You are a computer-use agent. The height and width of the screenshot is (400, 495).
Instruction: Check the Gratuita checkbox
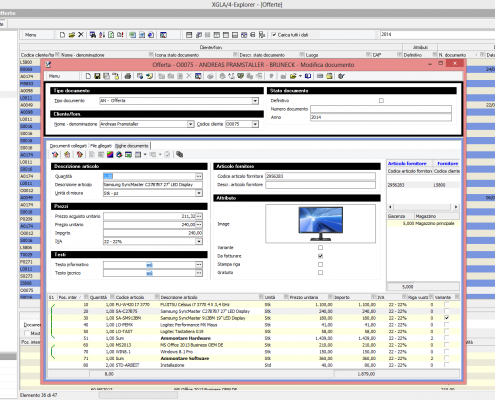320,273
